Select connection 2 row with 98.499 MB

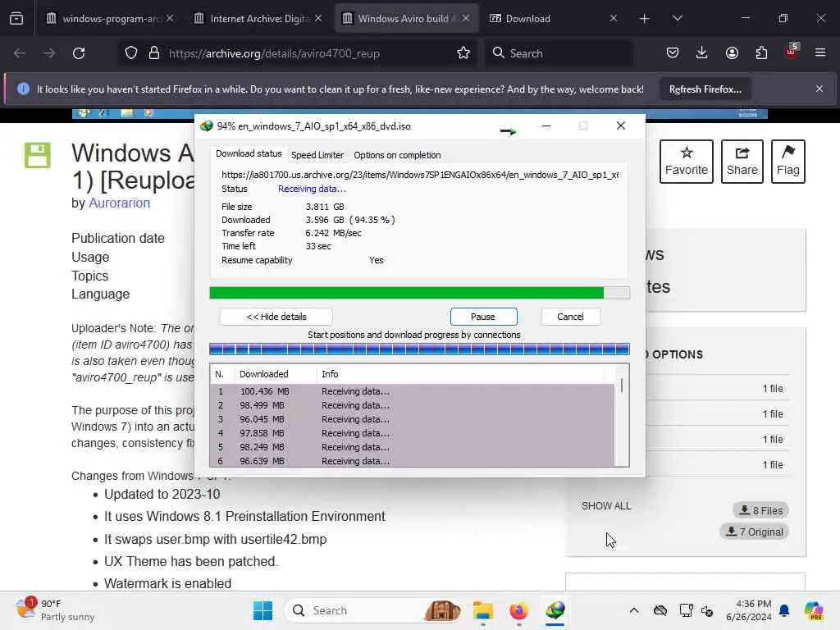(x=412, y=405)
